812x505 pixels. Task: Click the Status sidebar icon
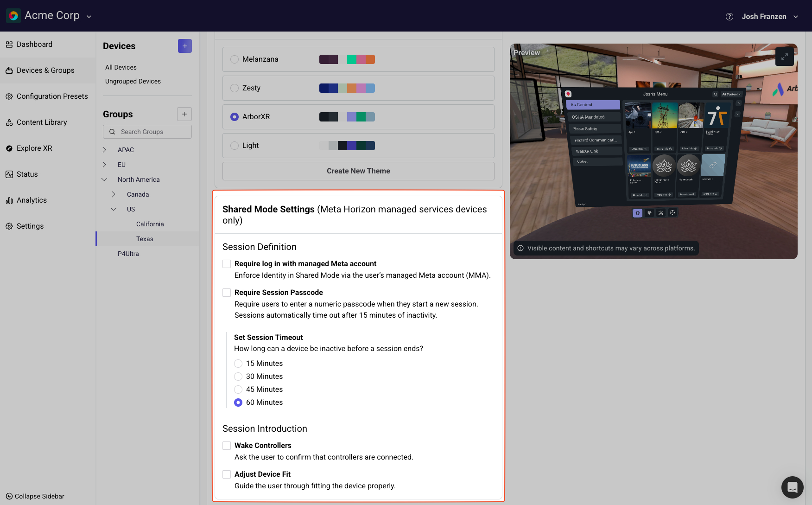click(x=9, y=174)
